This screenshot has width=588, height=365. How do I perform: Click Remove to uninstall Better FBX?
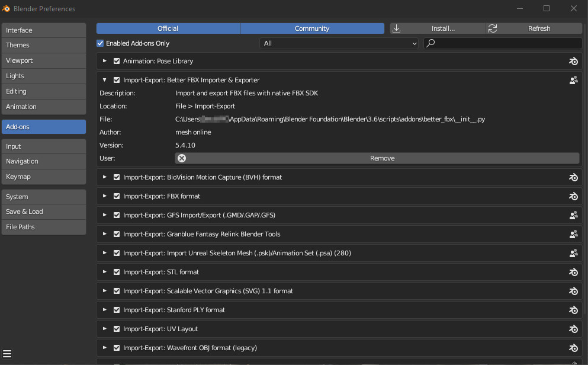[377, 158]
